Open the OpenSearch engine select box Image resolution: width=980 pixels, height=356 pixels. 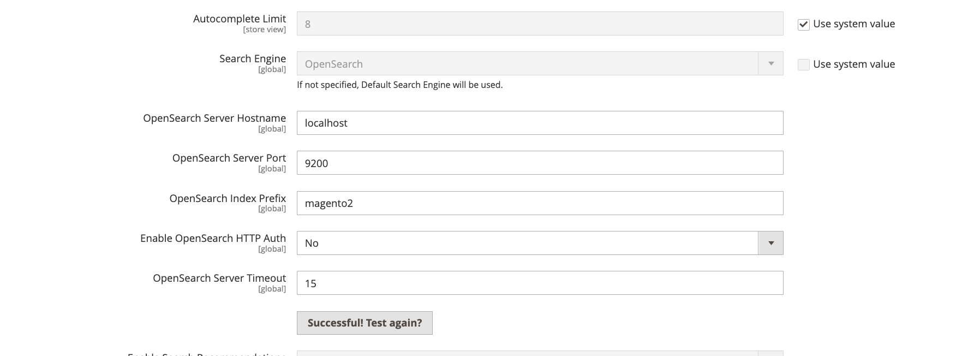[527, 64]
